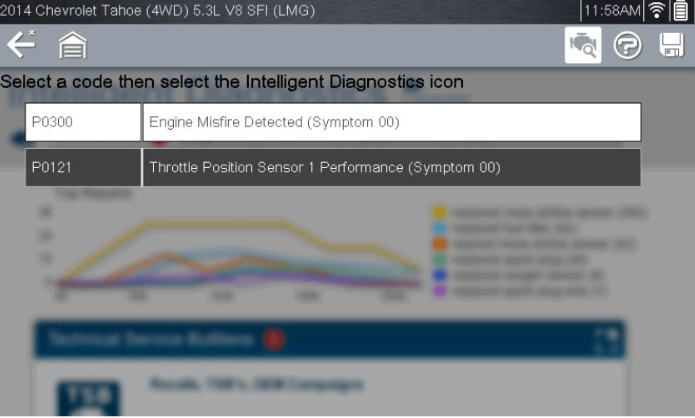Click the red badge on bulletins header
The height and width of the screenshot is (418, 695).
coord(273,340)
